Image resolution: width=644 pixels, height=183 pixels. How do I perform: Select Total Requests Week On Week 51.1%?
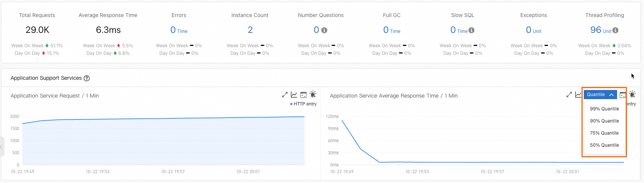click(37, 46)
